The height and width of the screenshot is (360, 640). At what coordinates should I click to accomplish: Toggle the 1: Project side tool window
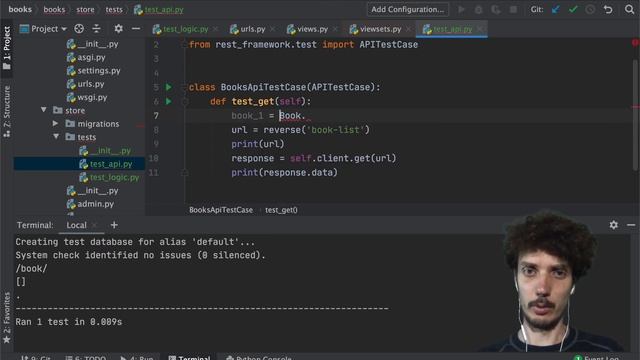[7, 48]
